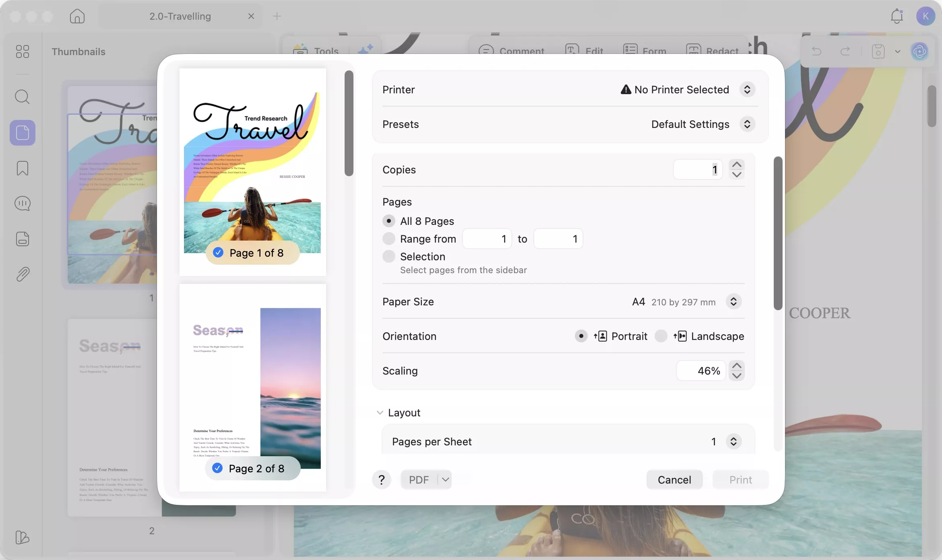Open the PDF dropdown menu arrow

click(445, 480)
